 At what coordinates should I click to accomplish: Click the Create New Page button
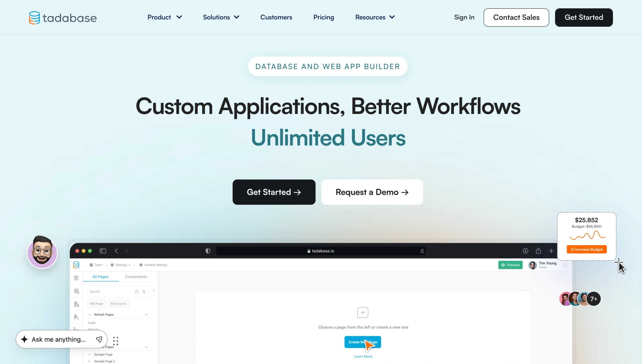coord(363,342)
